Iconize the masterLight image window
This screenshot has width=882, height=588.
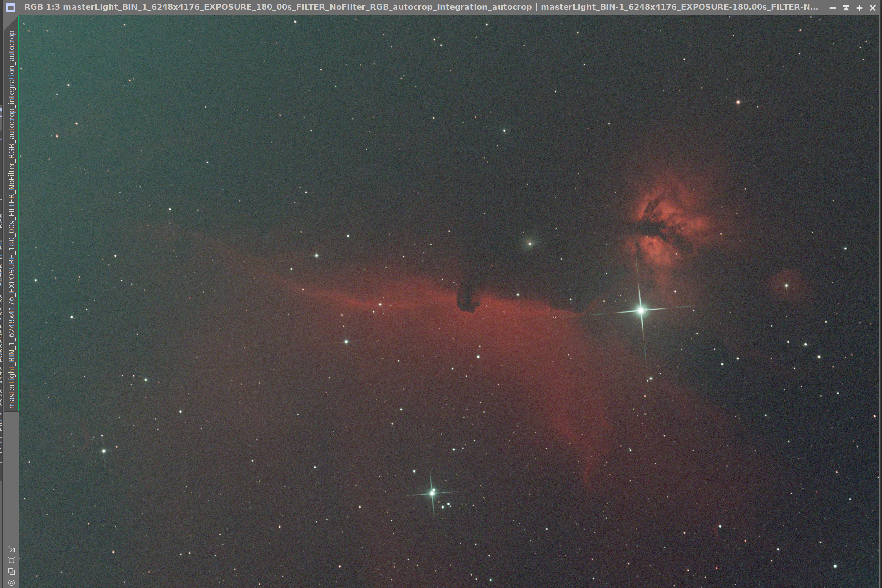click(x=832, y=8)
